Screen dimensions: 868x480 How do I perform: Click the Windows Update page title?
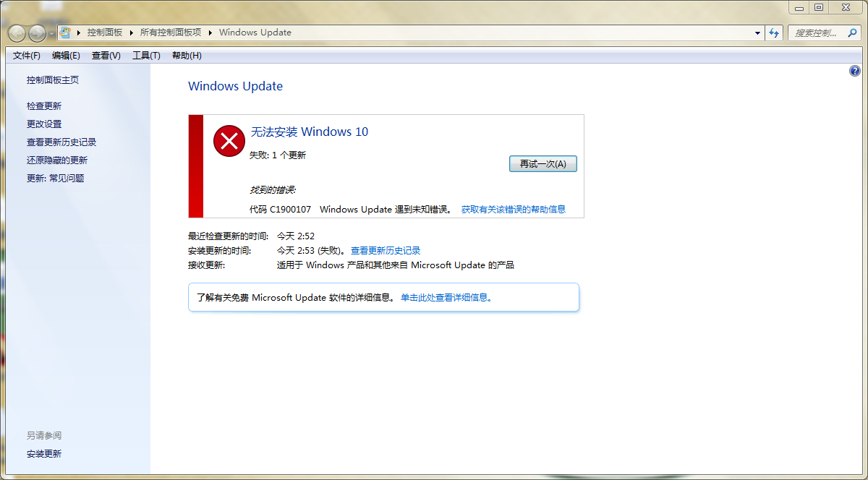pyautogui.click(x=235, y=86)
